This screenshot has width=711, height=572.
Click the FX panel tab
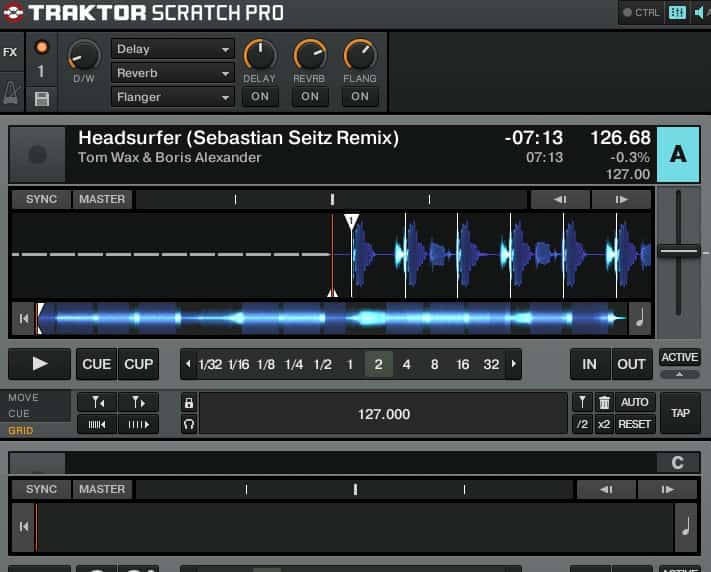click(x=11, y=52)
